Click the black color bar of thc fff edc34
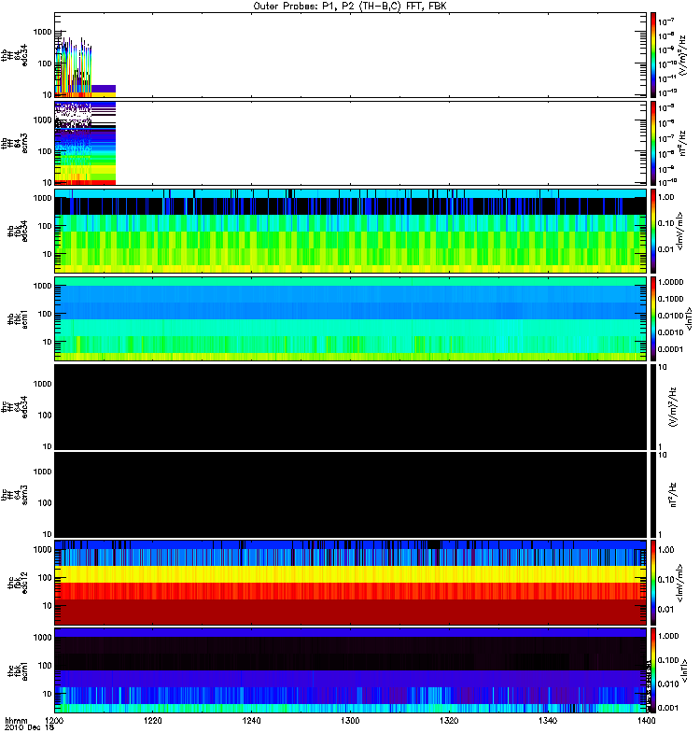Image resolution: width=700 pixels, height=747 pixels. tap(653, 407)
